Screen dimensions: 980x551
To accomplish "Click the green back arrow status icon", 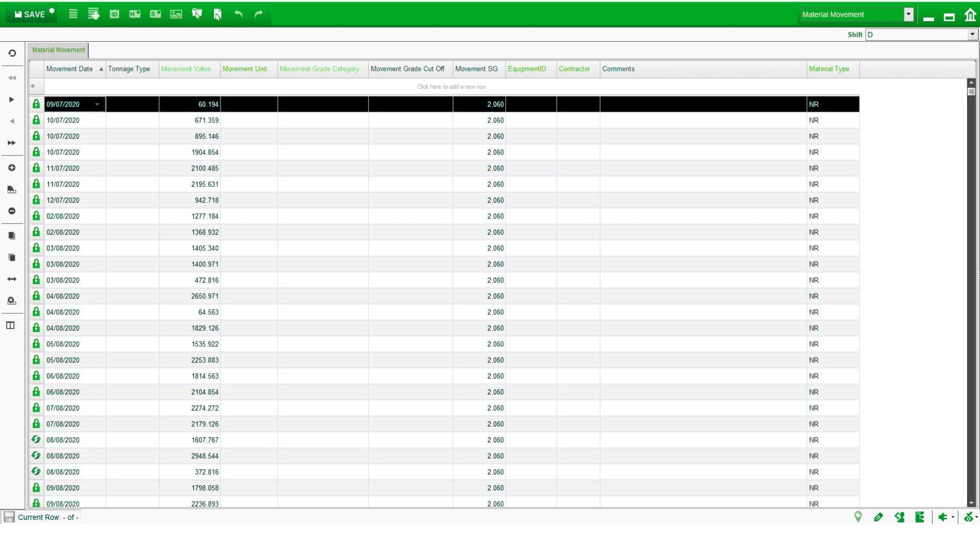I will [943, 517].
